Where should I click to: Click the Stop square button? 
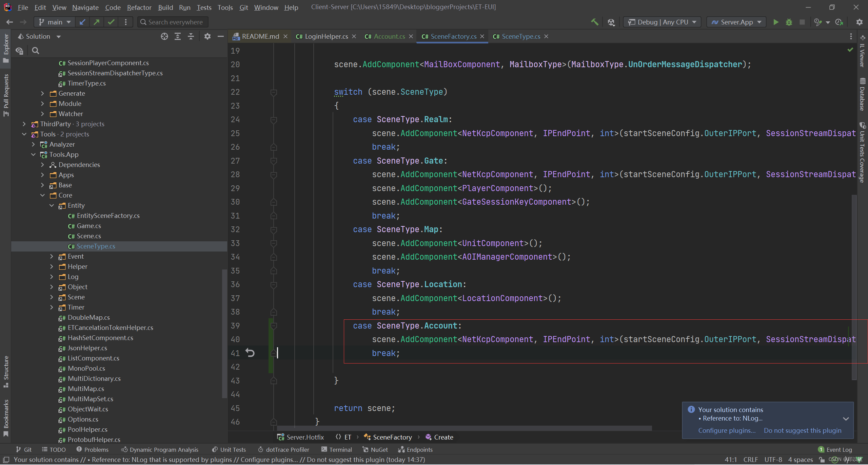pyautogui.click(x=802, y=22)
